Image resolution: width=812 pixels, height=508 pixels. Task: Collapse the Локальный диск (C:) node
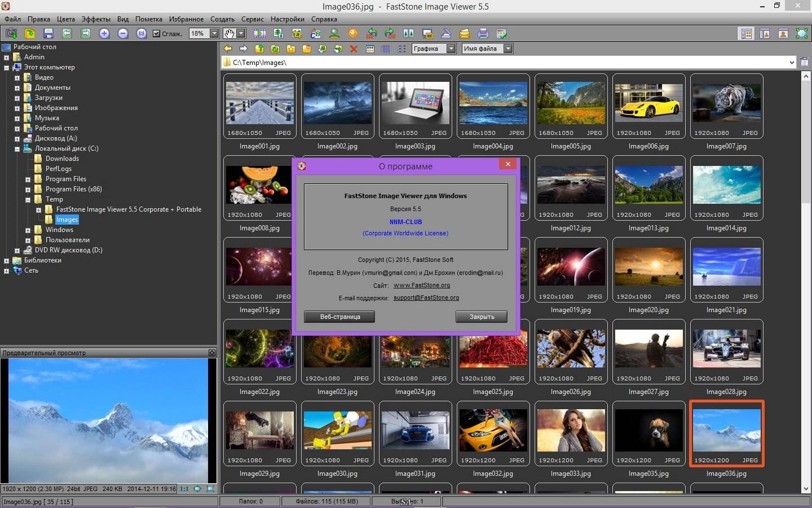[x=17, y=149]
